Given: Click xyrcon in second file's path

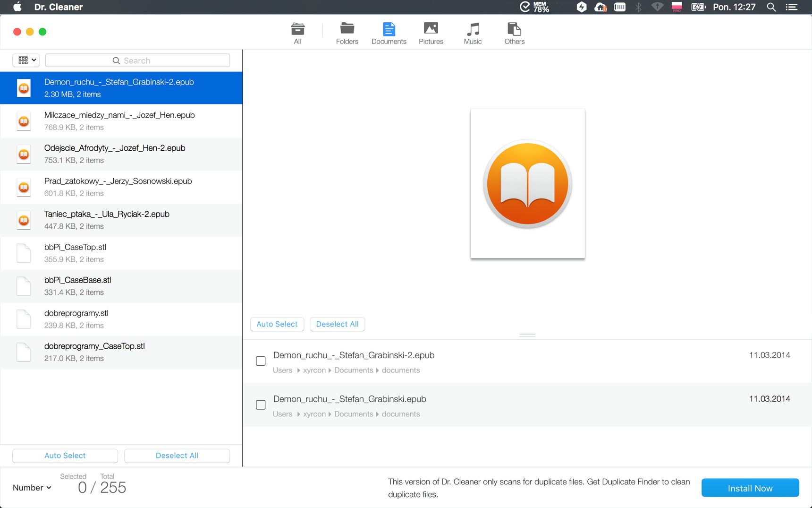Looking at the screenshot, I should pyautogui.click(x=314, y=414).
